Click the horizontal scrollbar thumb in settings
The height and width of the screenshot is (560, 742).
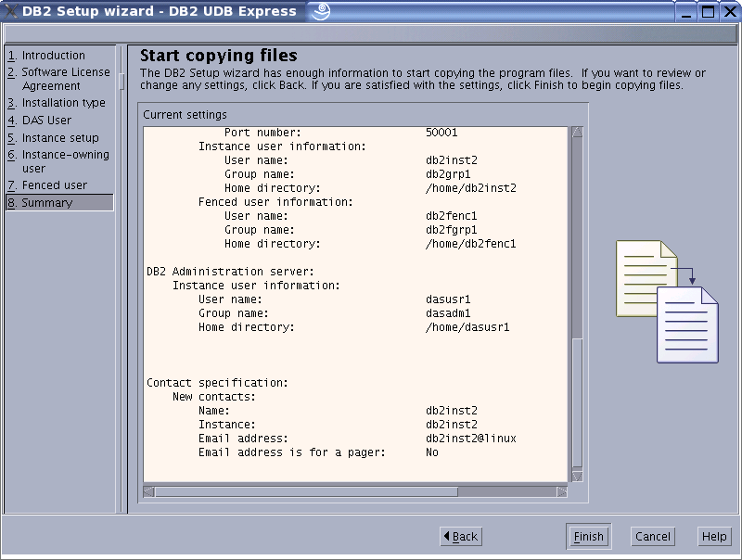click(x=306, y=492)
